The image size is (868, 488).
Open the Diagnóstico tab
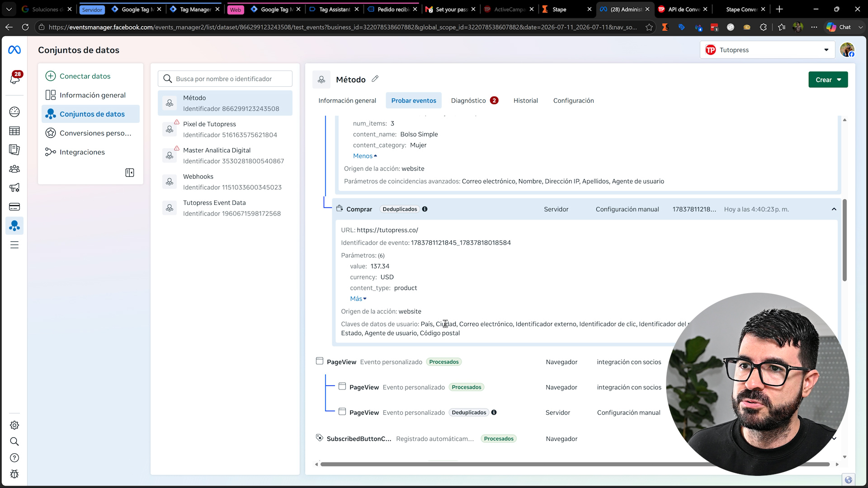coord(474,100)
